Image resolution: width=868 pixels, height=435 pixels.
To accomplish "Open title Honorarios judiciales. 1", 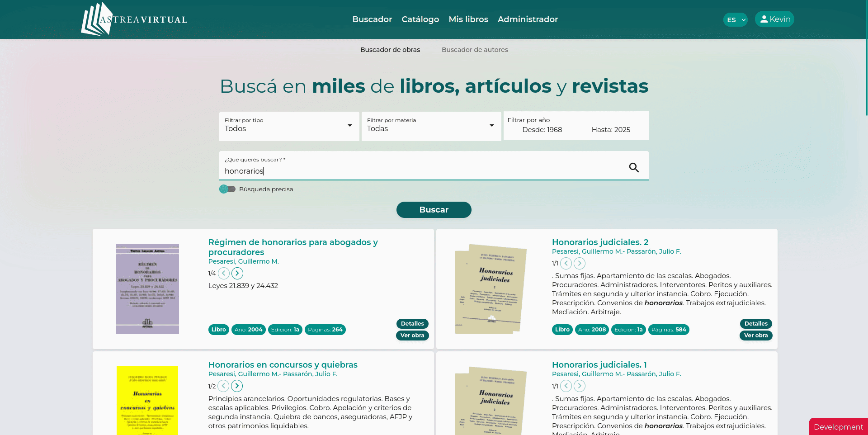I will [x=599, y=364].
